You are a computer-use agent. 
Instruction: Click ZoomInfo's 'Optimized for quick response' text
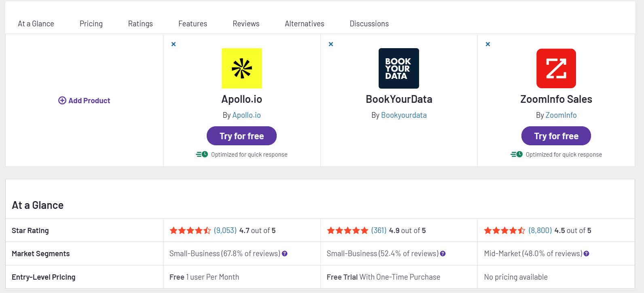[564, 155]
